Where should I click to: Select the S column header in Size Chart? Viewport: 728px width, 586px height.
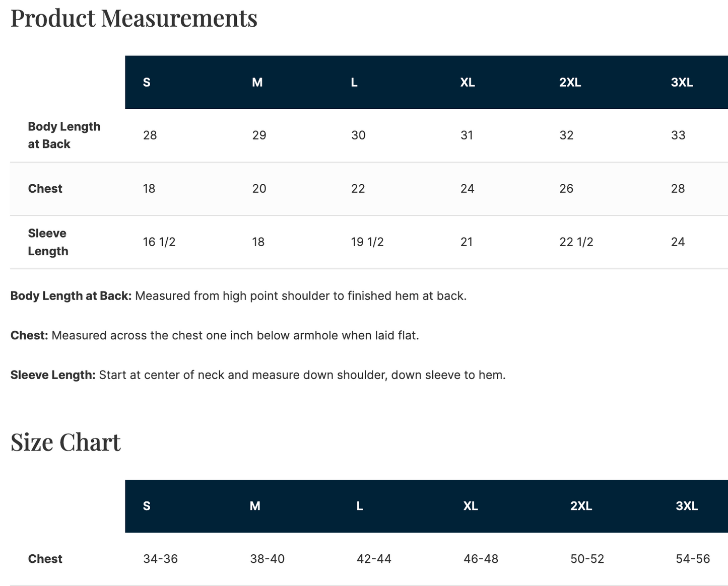click(x=147, y=506)
